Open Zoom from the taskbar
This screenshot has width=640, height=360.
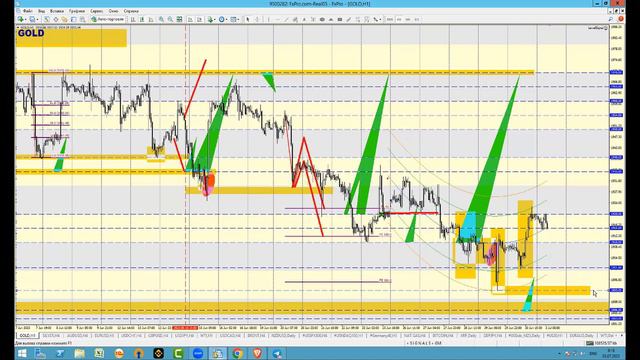coord(198,353)
